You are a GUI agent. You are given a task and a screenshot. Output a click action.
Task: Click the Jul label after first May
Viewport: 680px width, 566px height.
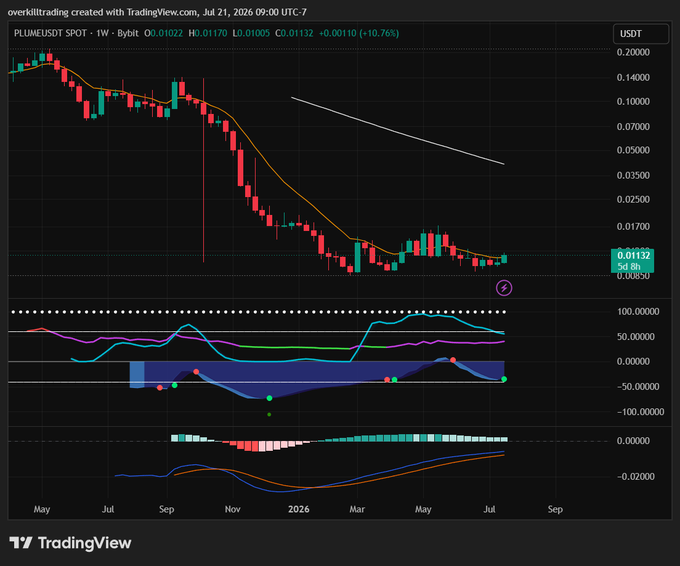point(108,509)
